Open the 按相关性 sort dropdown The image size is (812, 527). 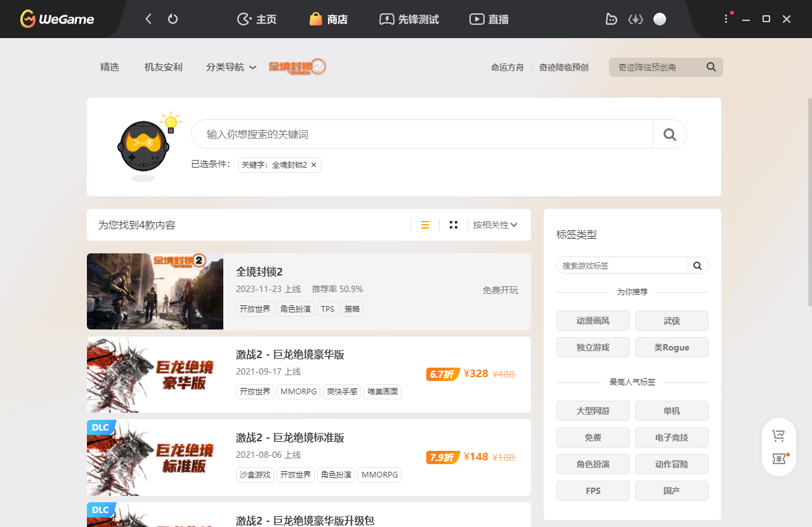click(495, 225)
